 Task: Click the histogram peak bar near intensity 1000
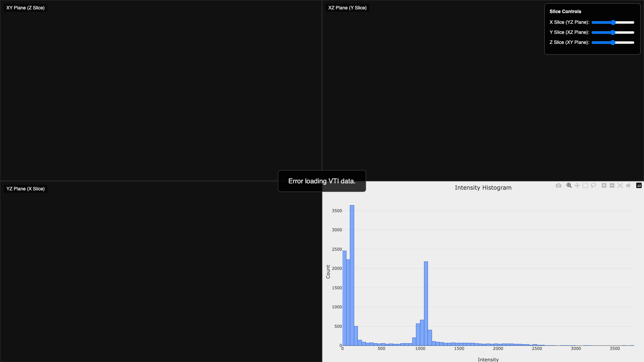pyautogui.click(x=426, y=303)
